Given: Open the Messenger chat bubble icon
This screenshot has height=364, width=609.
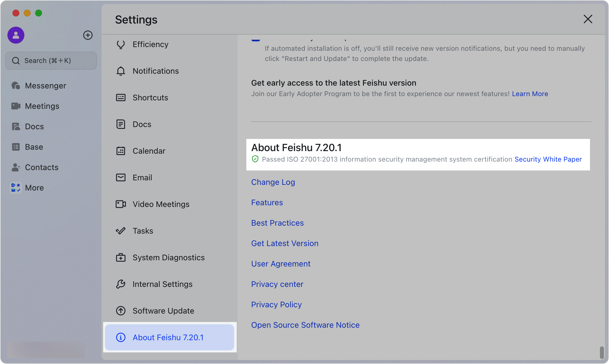Looking at the screenshot, I should (16, 86).
